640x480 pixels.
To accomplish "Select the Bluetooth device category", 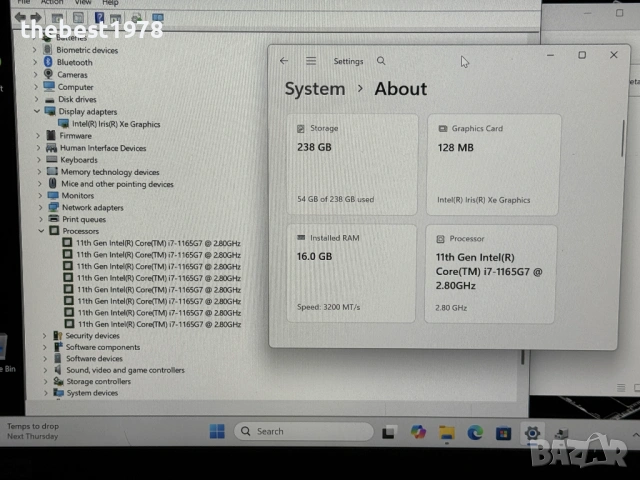I will [74, 62].
